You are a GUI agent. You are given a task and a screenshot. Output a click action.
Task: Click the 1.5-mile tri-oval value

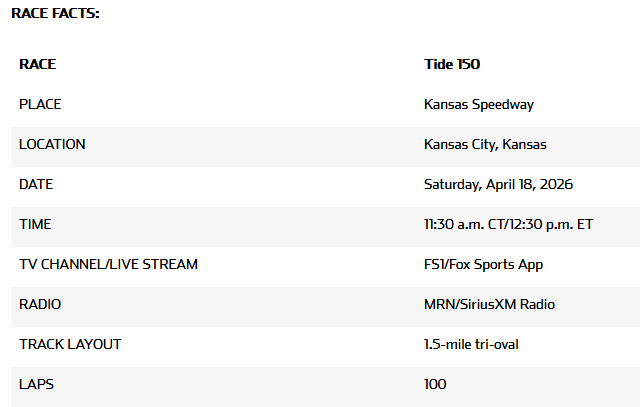point(471,344)
